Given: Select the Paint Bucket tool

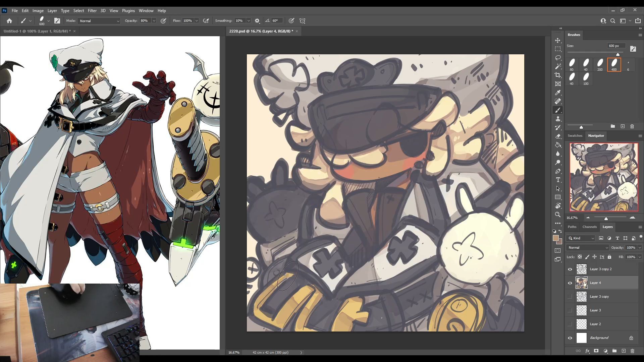Looking at the screenshot, I should coord(558,145).
